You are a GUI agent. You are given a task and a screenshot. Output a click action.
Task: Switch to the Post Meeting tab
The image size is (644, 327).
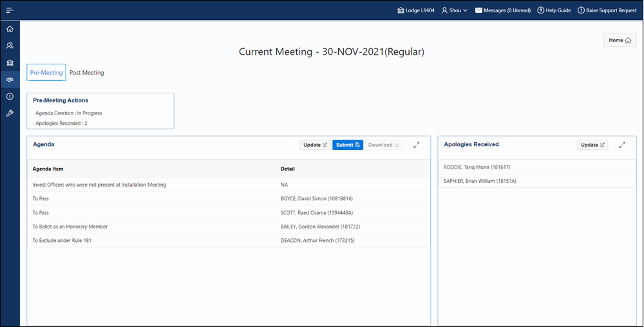86,73
